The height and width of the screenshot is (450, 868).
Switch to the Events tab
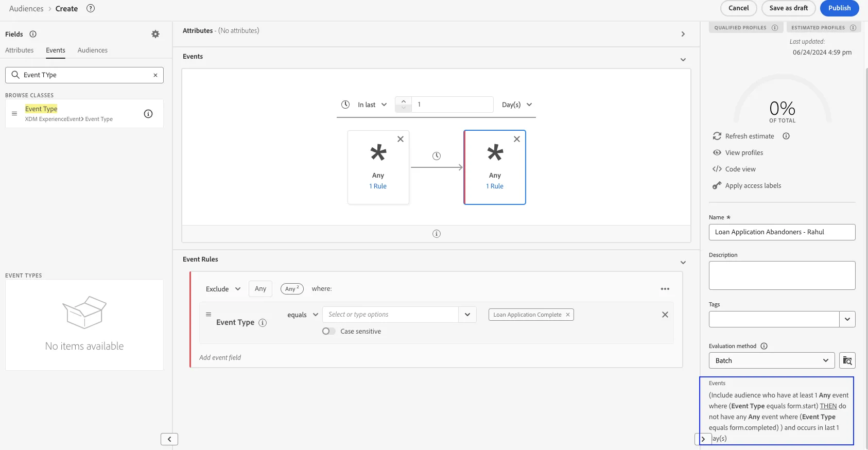[x=56, y=50]
